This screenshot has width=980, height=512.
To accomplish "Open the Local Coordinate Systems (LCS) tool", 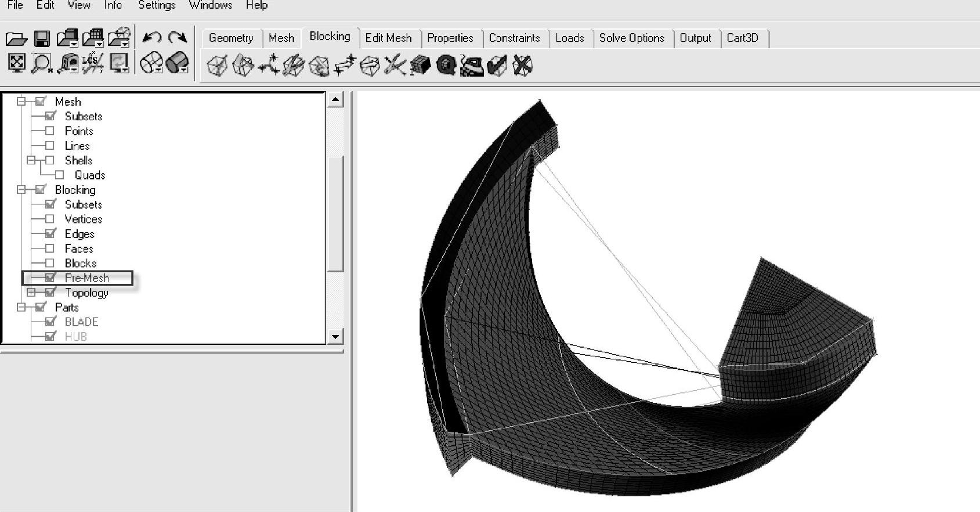I will pyautogui.click(x=93, y=63).
